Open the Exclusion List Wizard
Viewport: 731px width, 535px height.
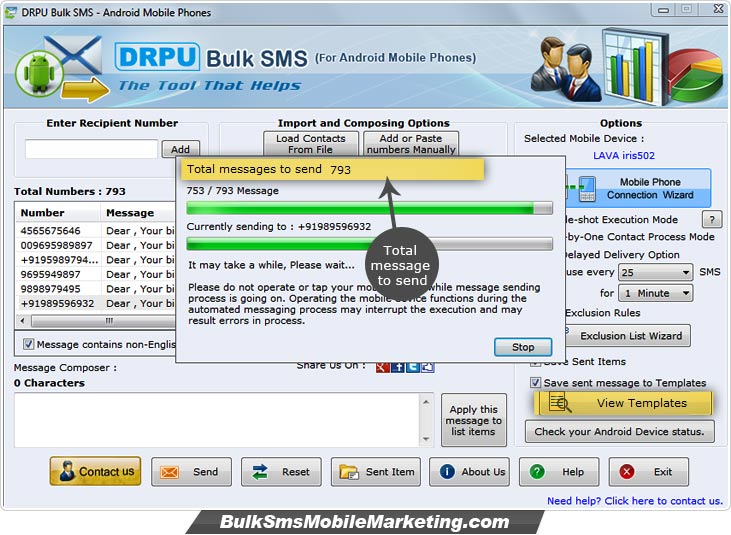(x=630, y=336)
